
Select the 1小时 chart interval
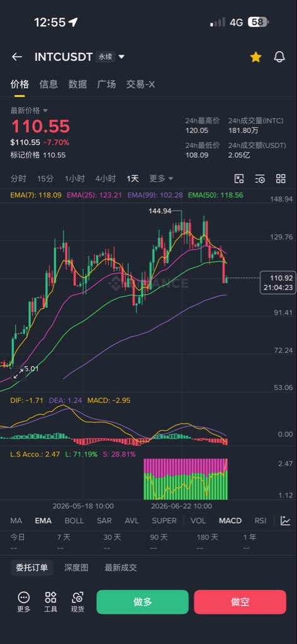(x=74, y=179)
